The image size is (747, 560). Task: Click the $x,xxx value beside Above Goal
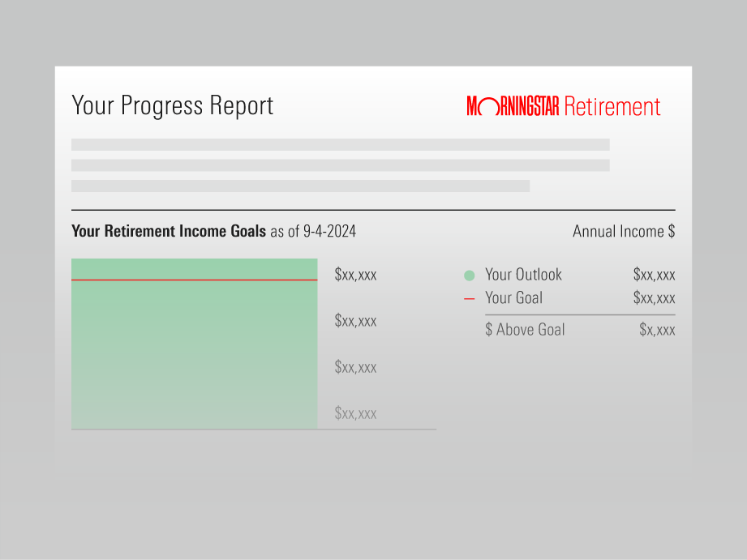657,330
